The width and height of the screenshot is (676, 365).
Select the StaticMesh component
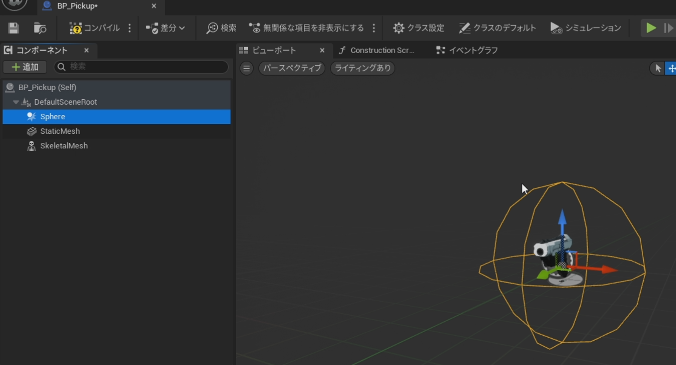(116, 131)
